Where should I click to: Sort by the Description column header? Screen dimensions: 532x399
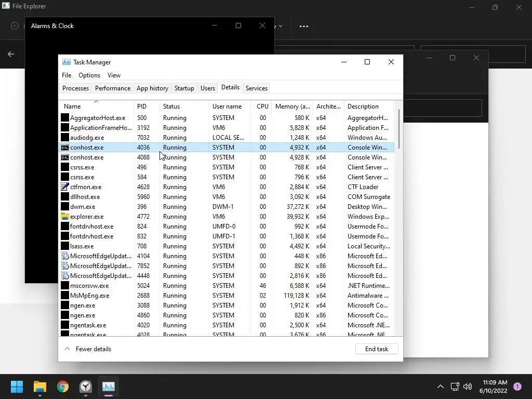point(369,107)
